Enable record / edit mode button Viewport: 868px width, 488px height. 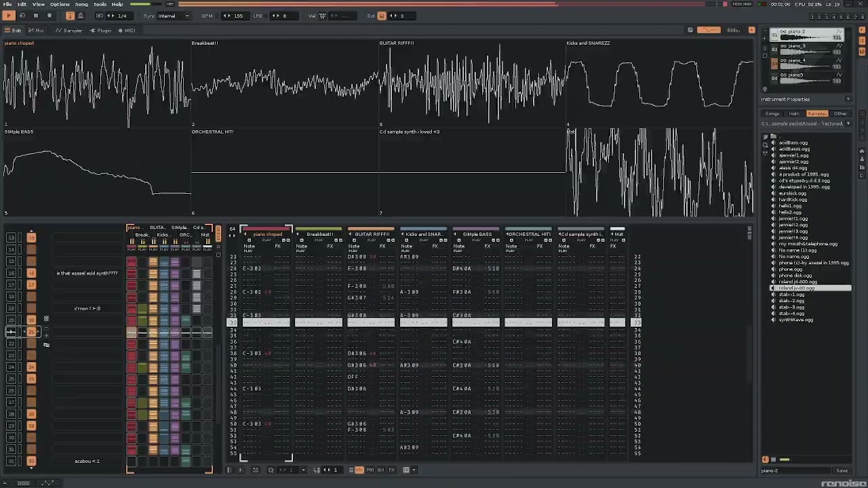click(49, 16)
